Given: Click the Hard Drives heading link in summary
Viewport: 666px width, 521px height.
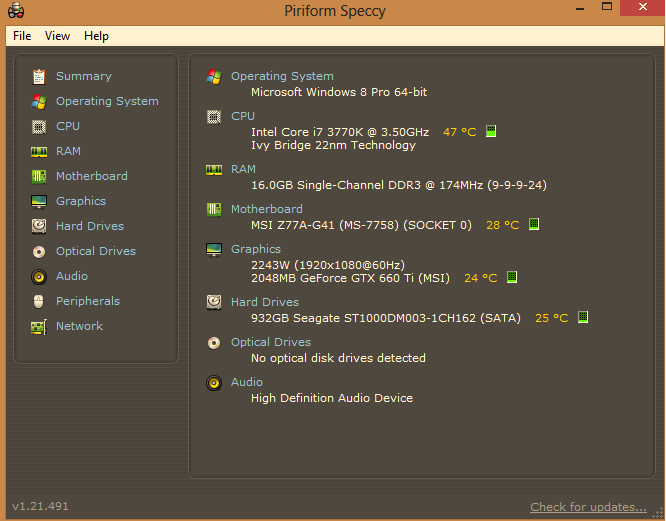Looking at the screenshot, I should (x=265, y=302).
